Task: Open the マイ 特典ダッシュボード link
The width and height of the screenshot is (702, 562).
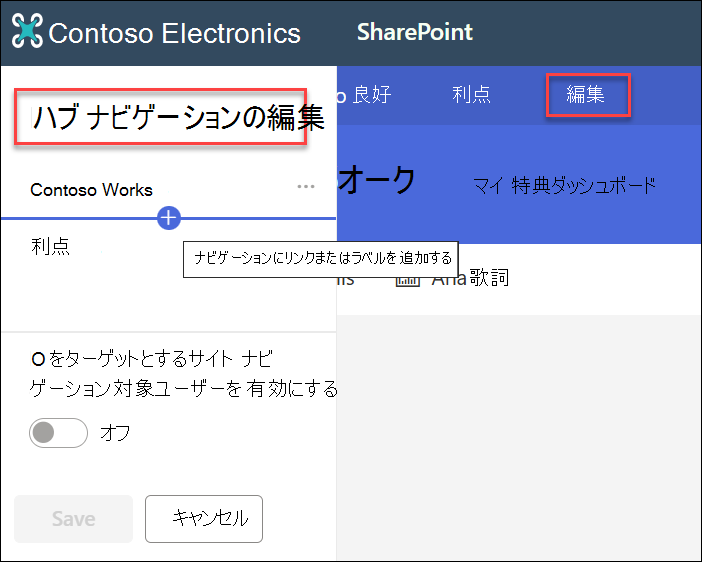Action: 565,185
